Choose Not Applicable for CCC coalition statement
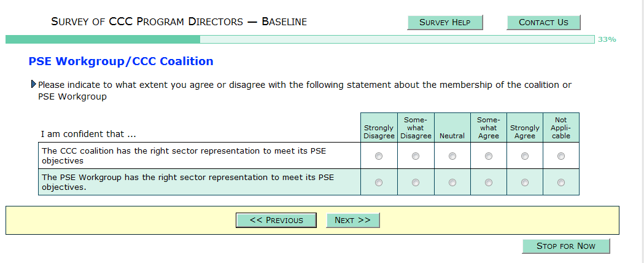Image resolution: width=644 pixels, height=263 pixels. pos(561,156)
